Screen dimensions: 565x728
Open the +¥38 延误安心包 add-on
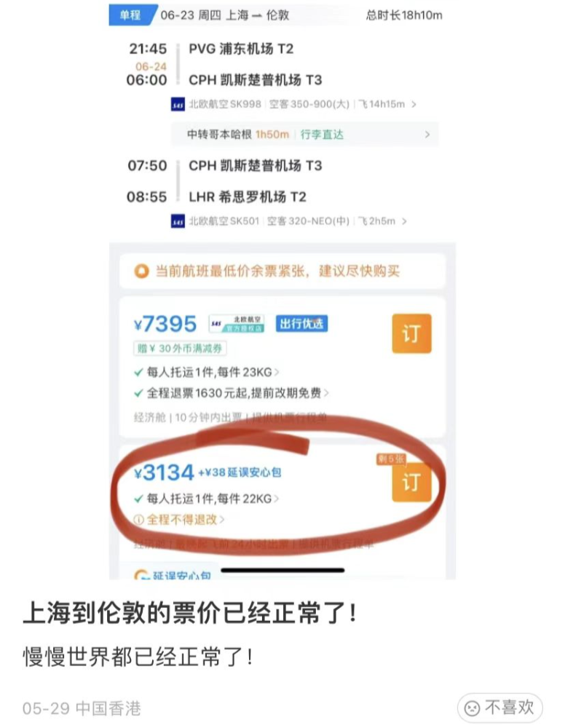(240, 472)
